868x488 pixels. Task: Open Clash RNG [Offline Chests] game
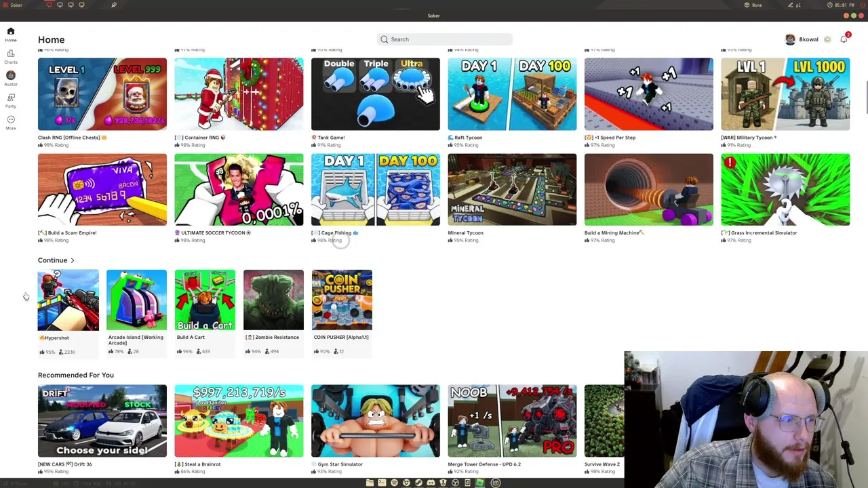[102, 94]
